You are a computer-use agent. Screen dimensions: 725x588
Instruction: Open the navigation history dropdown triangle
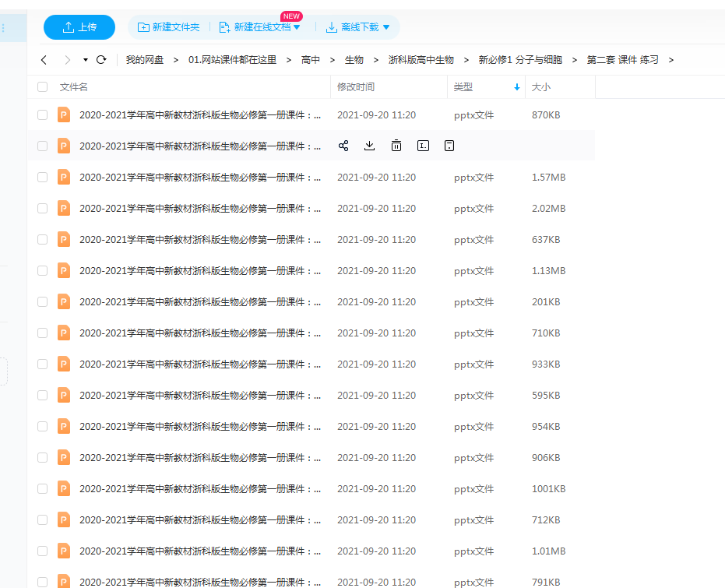[x=86, y=60]
